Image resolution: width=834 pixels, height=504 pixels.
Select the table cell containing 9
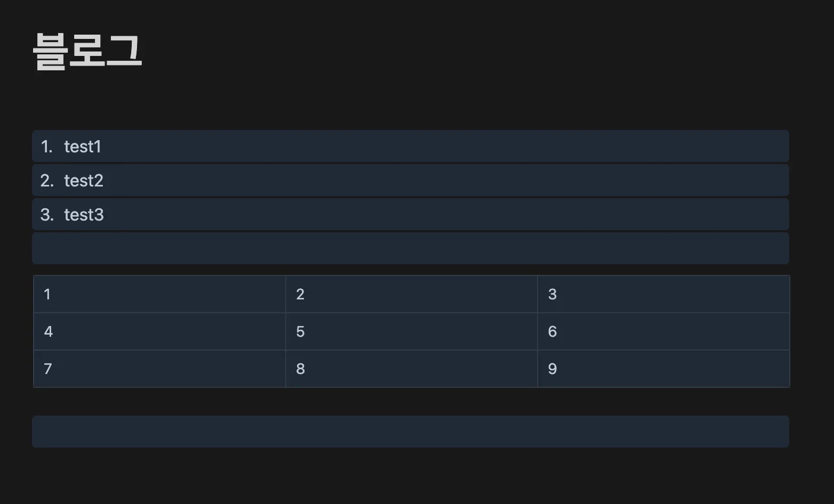[x=663, y=369]
